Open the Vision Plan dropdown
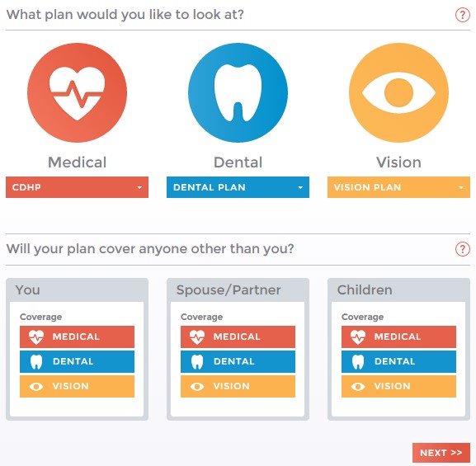Screen dimensions: 476x466 tap(398, 187)
